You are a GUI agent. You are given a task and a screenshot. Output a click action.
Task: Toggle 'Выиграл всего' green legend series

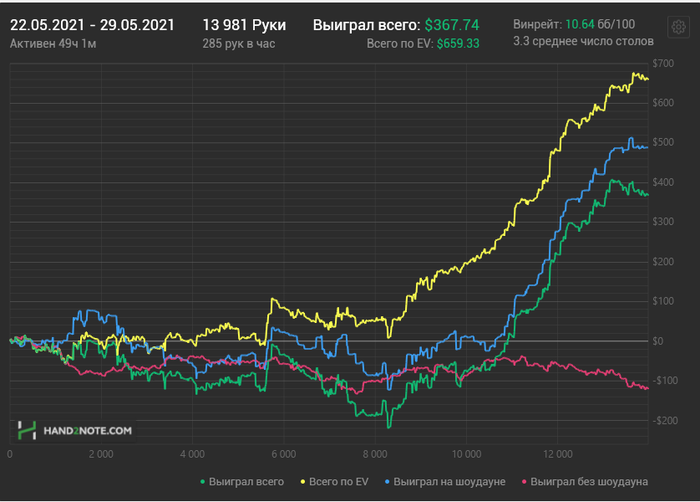[242, 482]
